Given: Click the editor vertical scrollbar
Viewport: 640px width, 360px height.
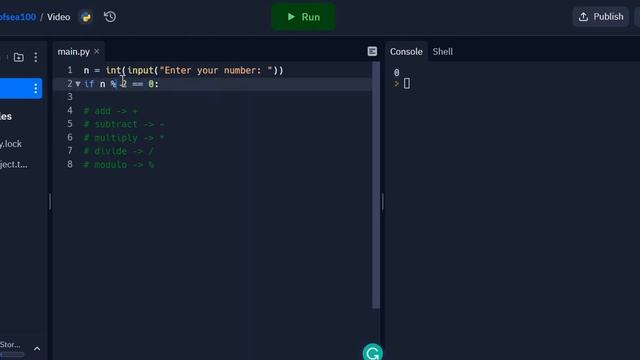Looking at the screenshot, I should 376,186.
